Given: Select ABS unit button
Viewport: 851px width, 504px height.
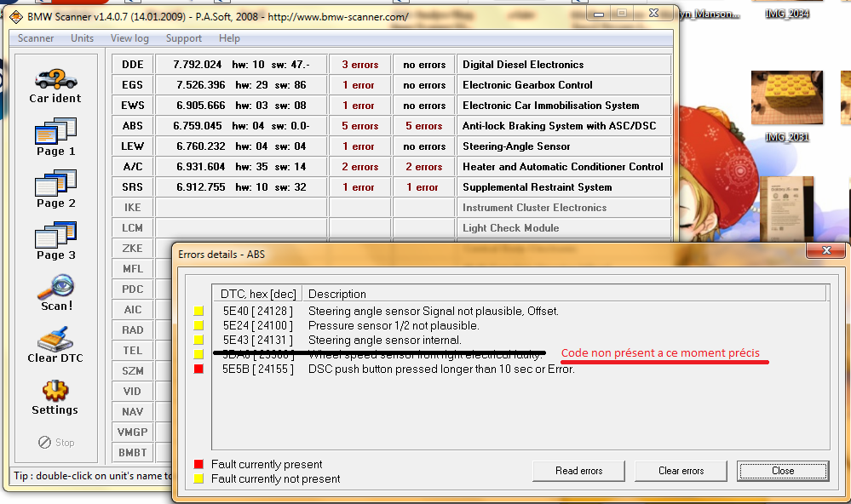Looking at the screenshot, I should click(x=133, y=126).
